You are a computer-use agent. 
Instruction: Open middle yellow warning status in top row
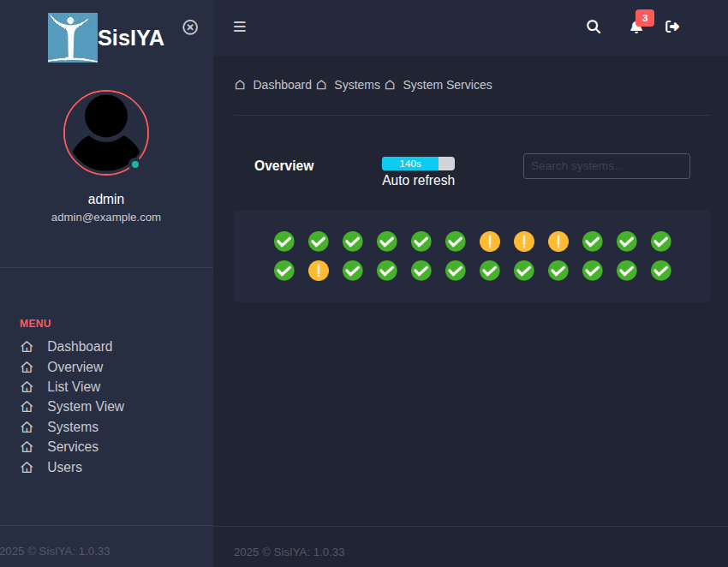click(524, 242)
